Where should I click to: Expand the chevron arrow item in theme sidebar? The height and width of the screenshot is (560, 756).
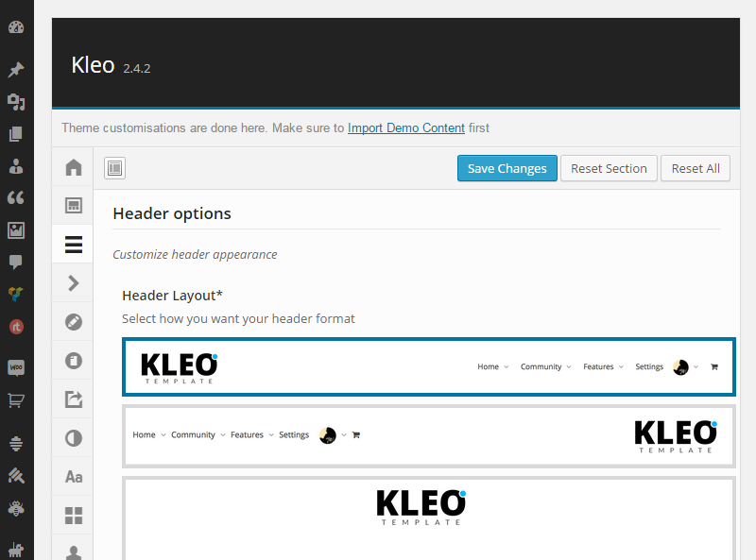point(73,282)
